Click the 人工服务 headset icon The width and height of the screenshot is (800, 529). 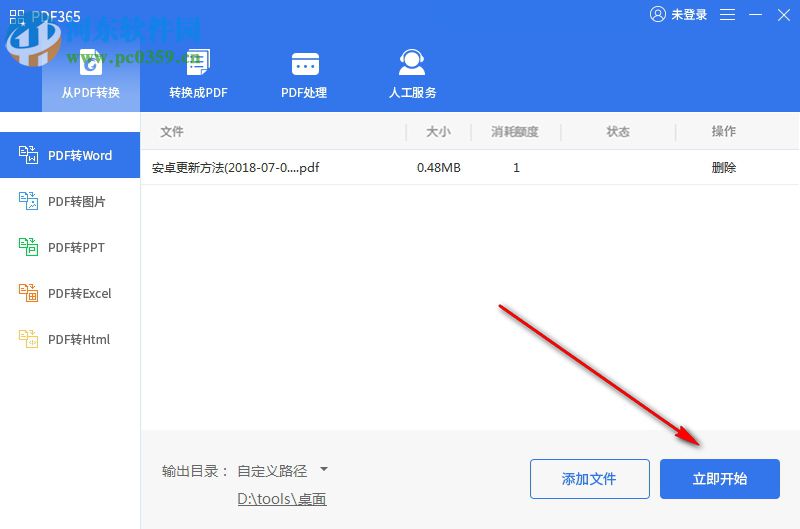pyautogui.click(x=412, y=62)
